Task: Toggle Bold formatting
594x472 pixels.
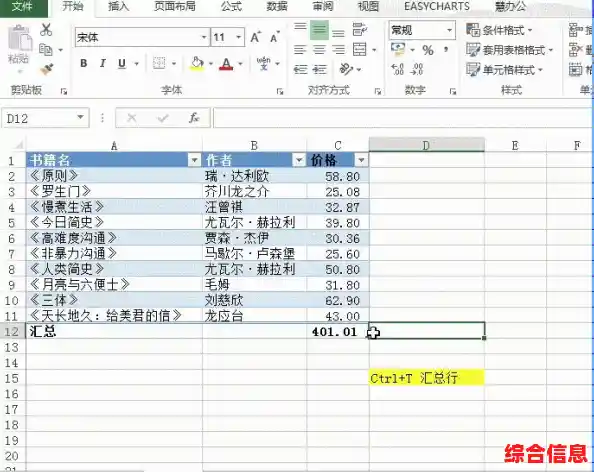Action: (84, 64)
